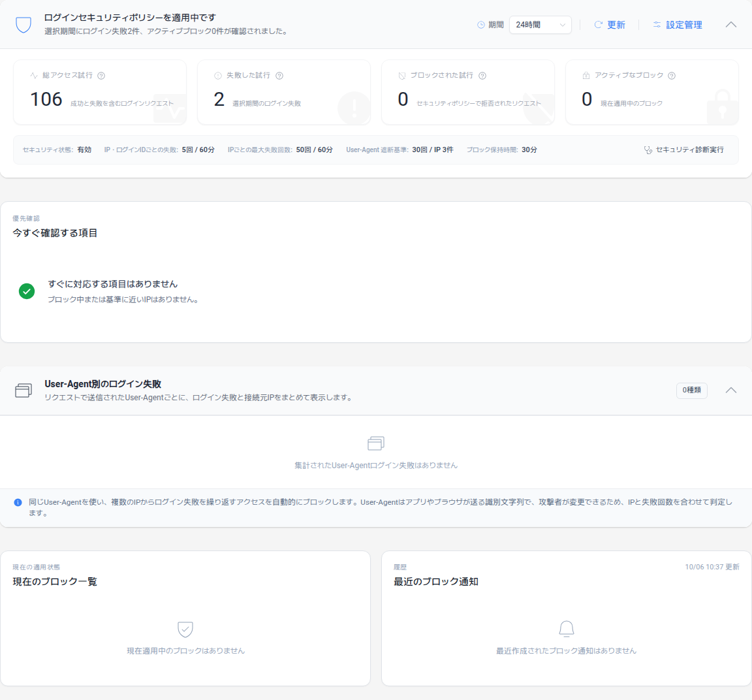Click the 更新 refresh button
Screen dimensions: 752x700
point(610,25)
